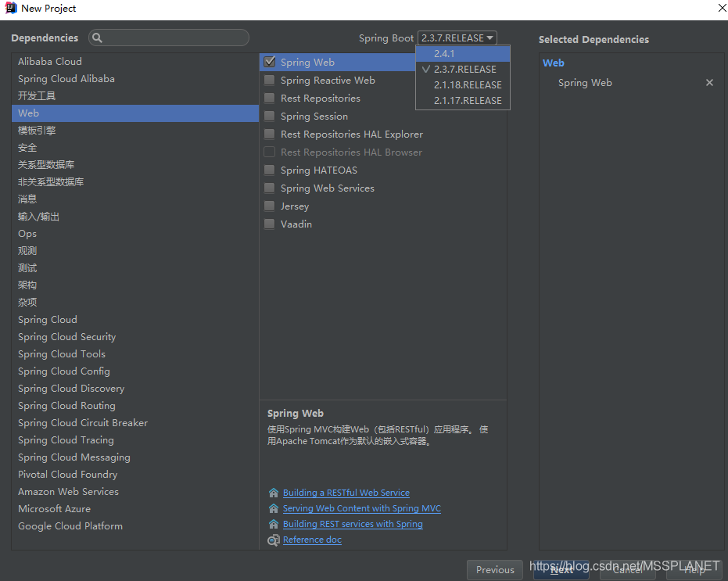The width and height of the screenshot is (728, 581).
Task: Open the Spring Cloud Tools category
Action: click(x=135, y=354)
